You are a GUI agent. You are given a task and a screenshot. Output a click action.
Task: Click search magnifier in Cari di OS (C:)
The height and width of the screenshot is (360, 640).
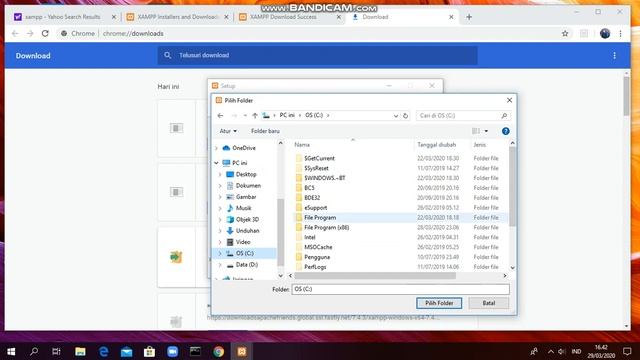pyautogui.click(x=504, y=116)
